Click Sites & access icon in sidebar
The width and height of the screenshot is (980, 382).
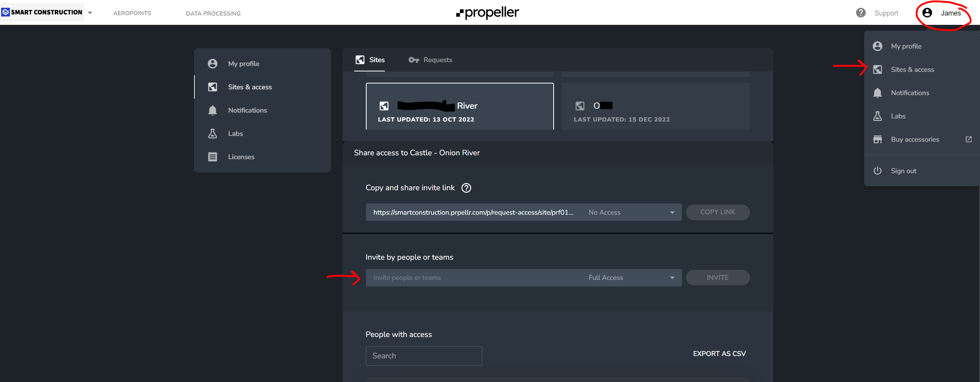point(212,87)
